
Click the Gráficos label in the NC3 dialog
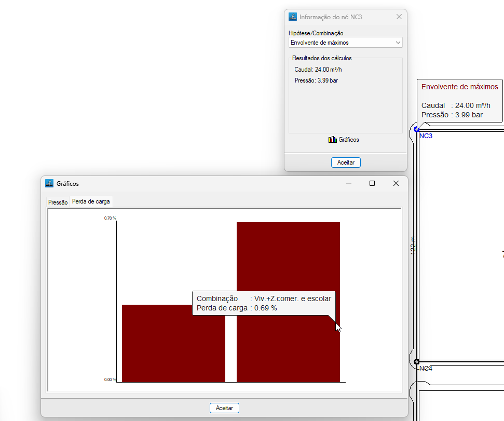[349, 140]
